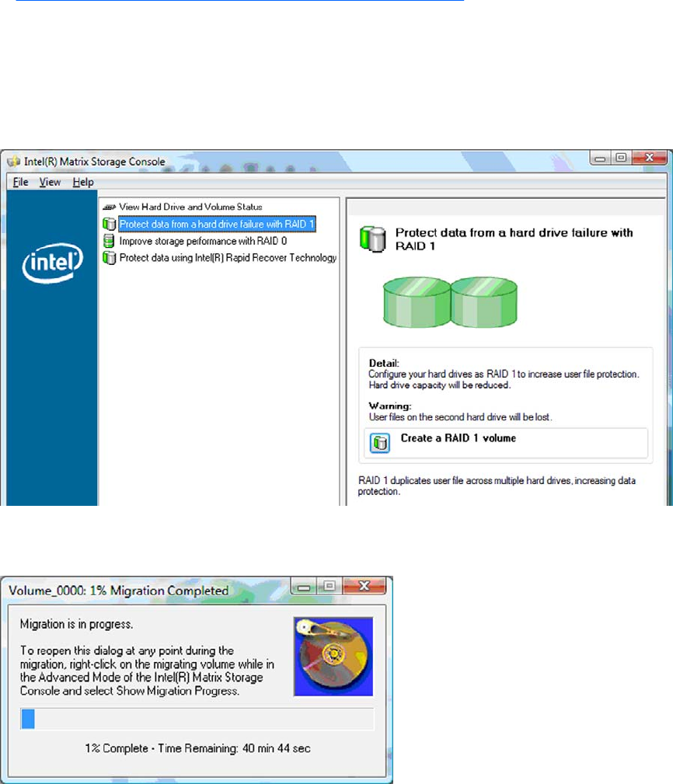Select Improve storage performance with RAID 0
Screen dimensions: 673x784
click(x=203, y=241)
